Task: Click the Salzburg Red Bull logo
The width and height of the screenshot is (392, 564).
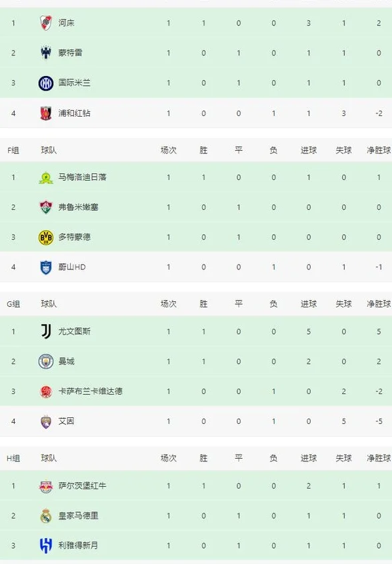Action: [46, 486]
